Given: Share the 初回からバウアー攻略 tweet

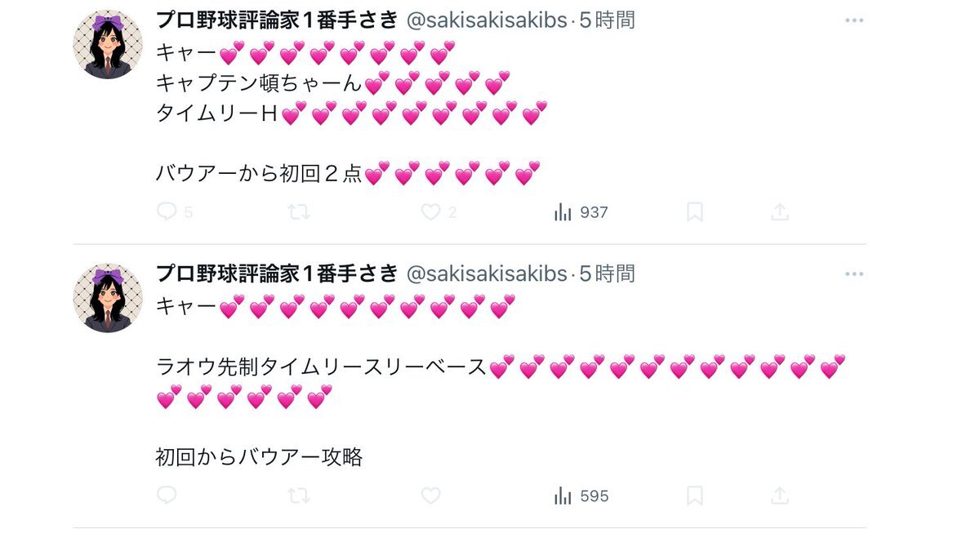Looking at the screenshot, I should (x=780, y=496).
